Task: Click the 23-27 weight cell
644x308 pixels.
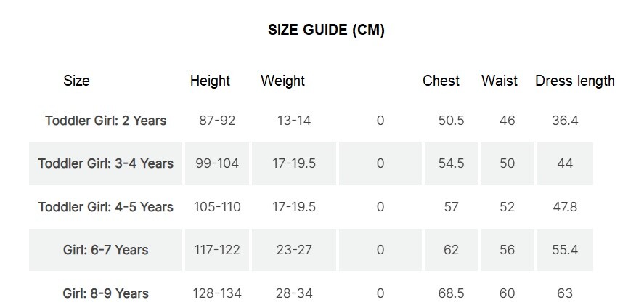Action: coord(294,250)
